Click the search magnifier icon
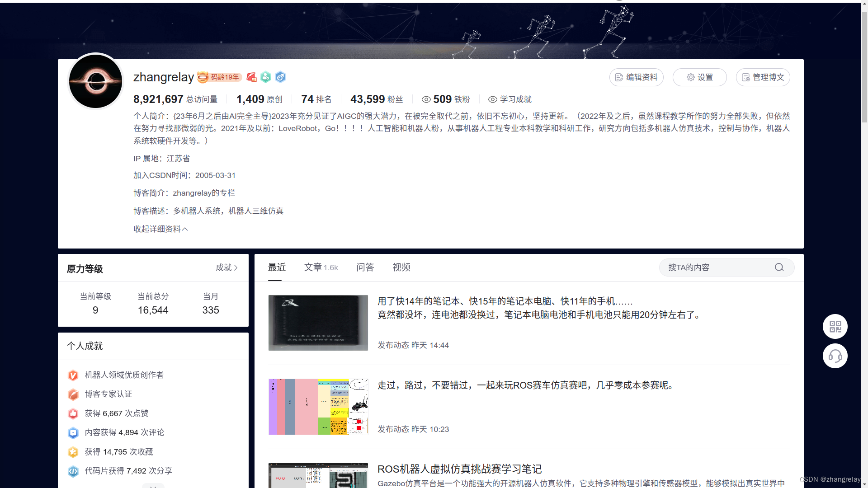The image size is (868, 488). (779, 267)
